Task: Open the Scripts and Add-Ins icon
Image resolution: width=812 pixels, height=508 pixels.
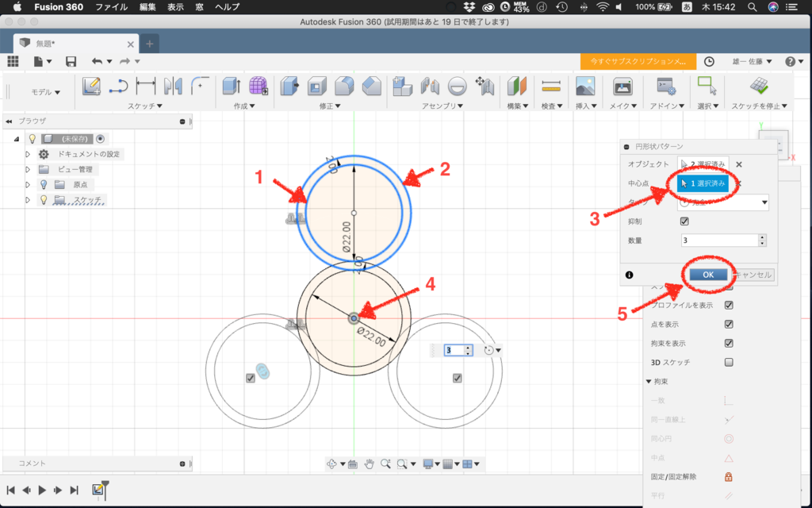Action: (665, 86)
